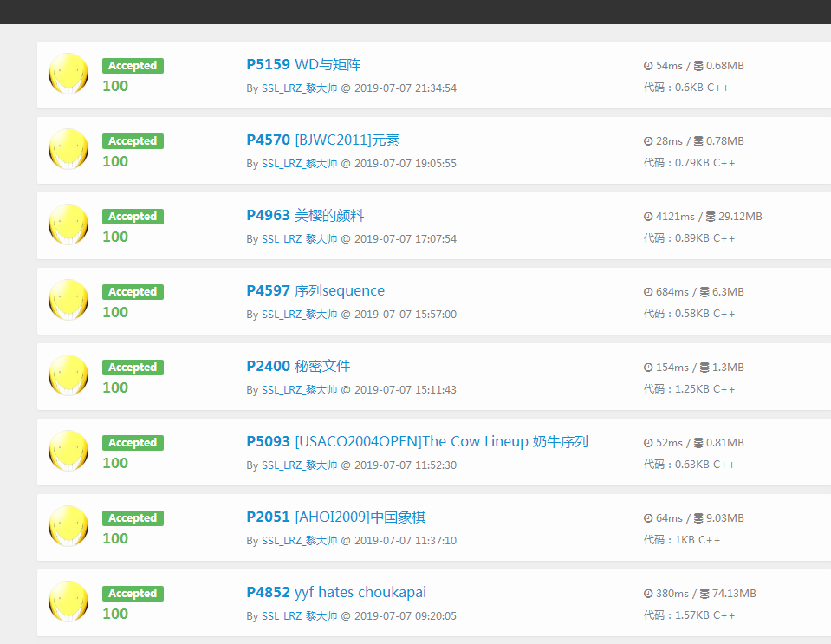The width and height of the screenshot is (831, 644).
Task: Click the timestamp 2019-07-07 11:37:10
Action: coord(406,541)
